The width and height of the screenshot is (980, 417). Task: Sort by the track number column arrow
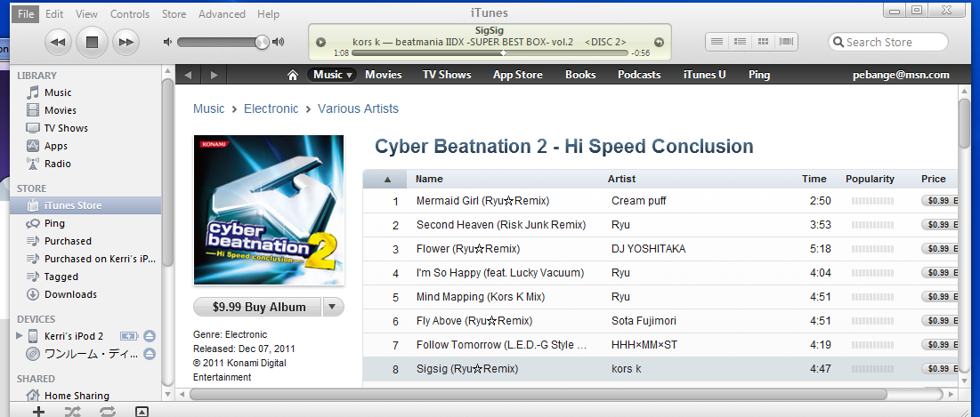[x=387, y=180]
